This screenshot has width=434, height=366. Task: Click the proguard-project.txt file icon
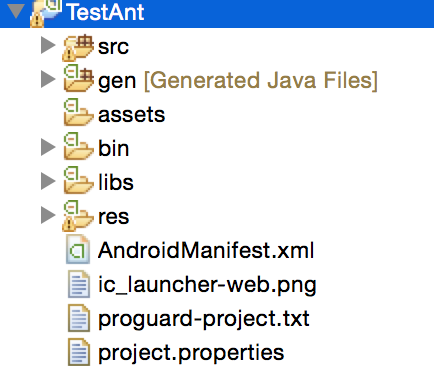[79, 318]
